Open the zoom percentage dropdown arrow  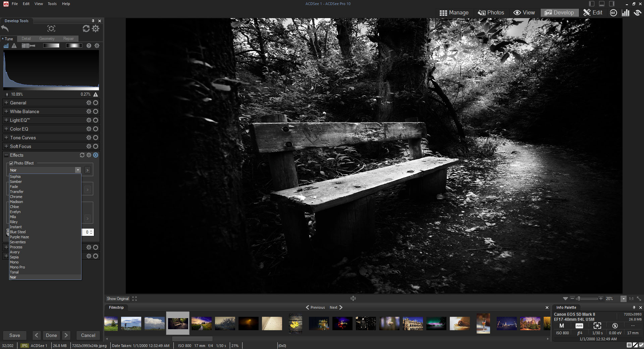(x=624, y=299)
